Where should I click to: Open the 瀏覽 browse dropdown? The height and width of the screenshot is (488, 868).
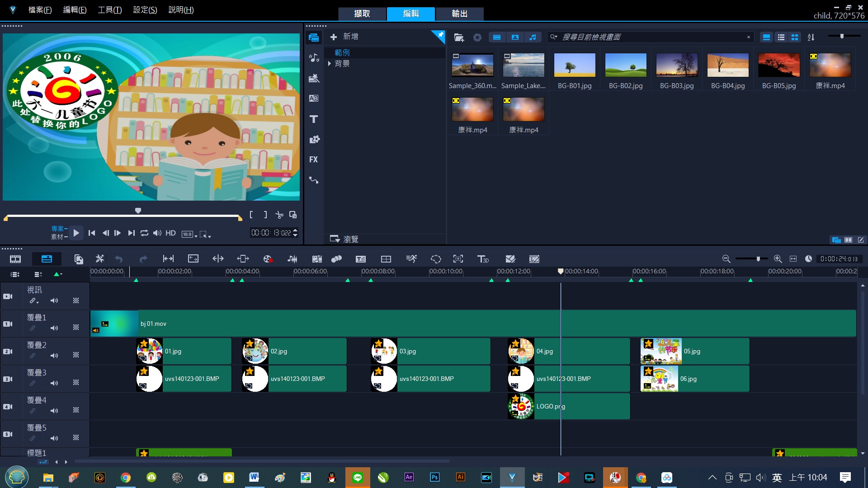tap(344, 239)
